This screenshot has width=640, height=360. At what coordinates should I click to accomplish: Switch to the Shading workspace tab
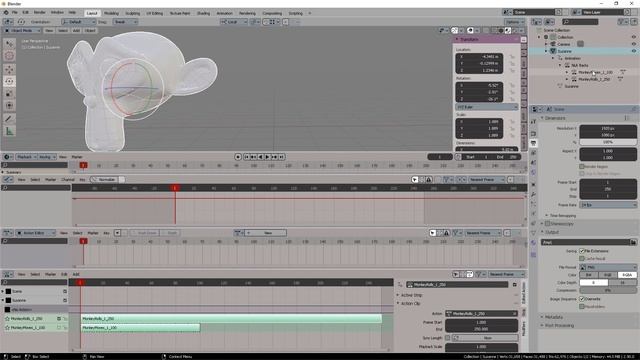[x=203, y=13]
